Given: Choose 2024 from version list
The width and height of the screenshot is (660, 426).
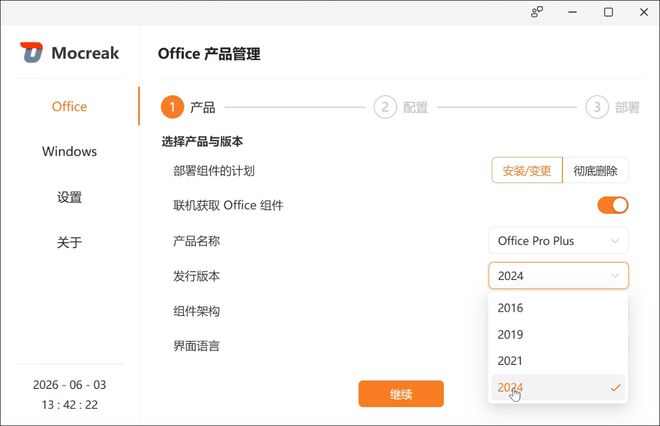Looking at the screenshot, I should pos(558,387).
